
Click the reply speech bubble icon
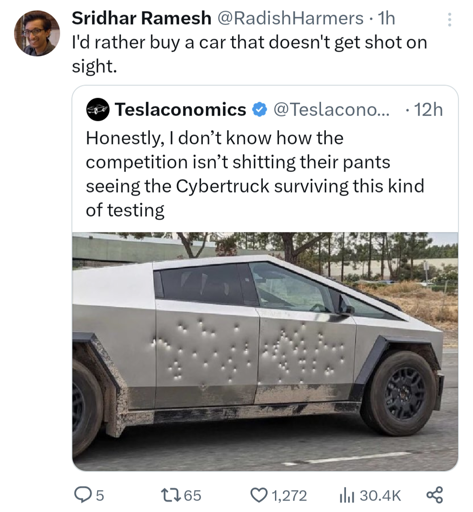(81, 495)
